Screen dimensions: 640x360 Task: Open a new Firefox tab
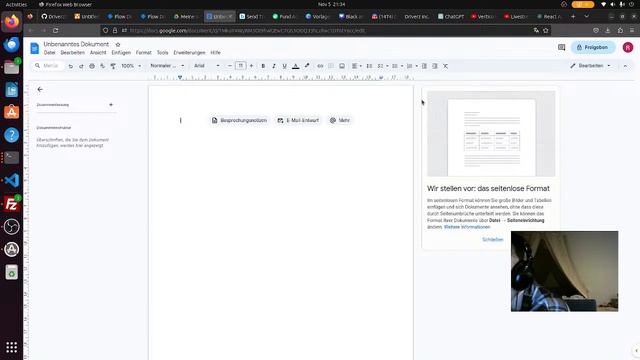point(573,17)
